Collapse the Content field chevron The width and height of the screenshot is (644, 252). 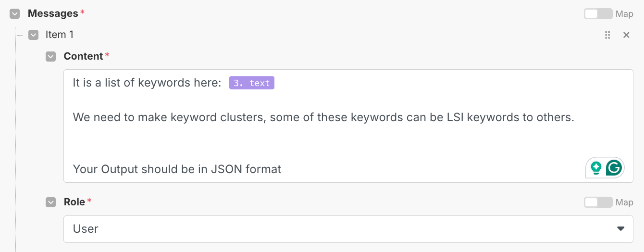(50, 57)
